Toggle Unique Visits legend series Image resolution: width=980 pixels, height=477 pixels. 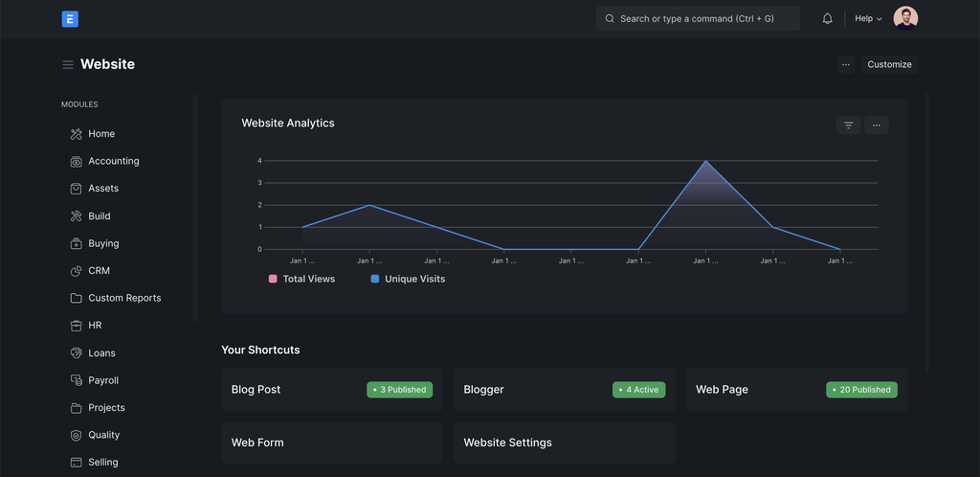(x=407, y=279)
